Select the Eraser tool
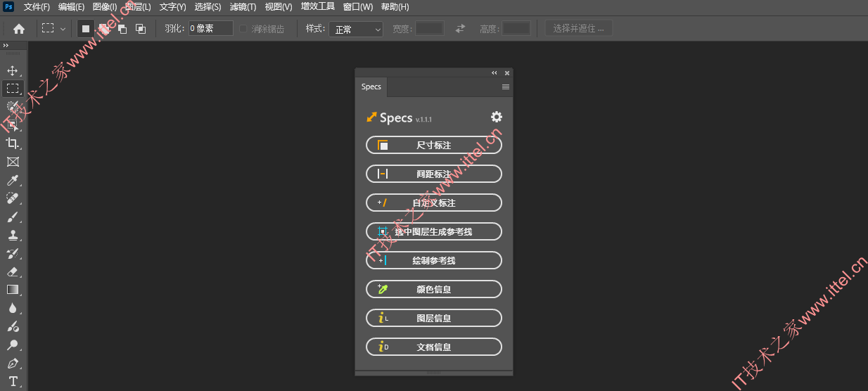This screenshot has width=868, height=391. coord(13,271)
